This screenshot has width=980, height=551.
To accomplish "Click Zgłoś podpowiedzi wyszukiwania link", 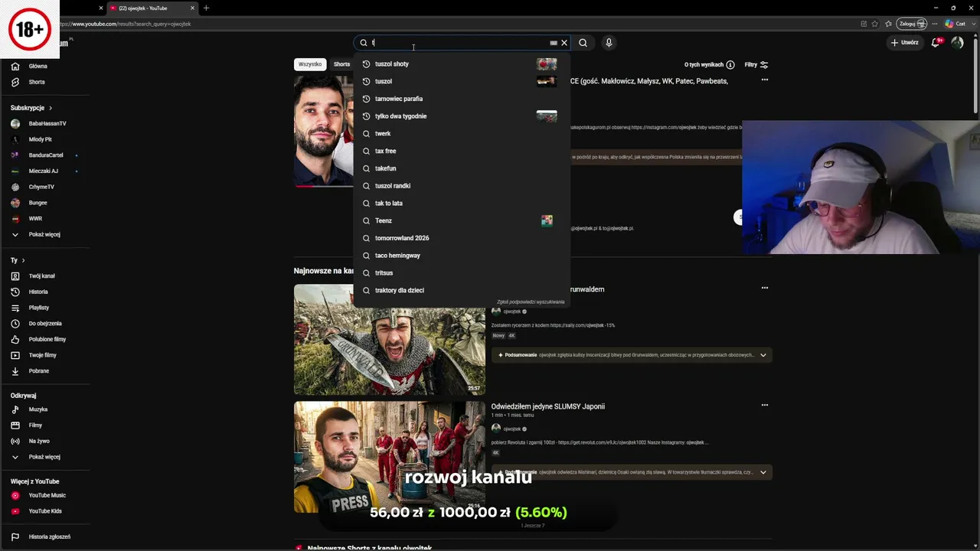I will click(x=531, y=302).
